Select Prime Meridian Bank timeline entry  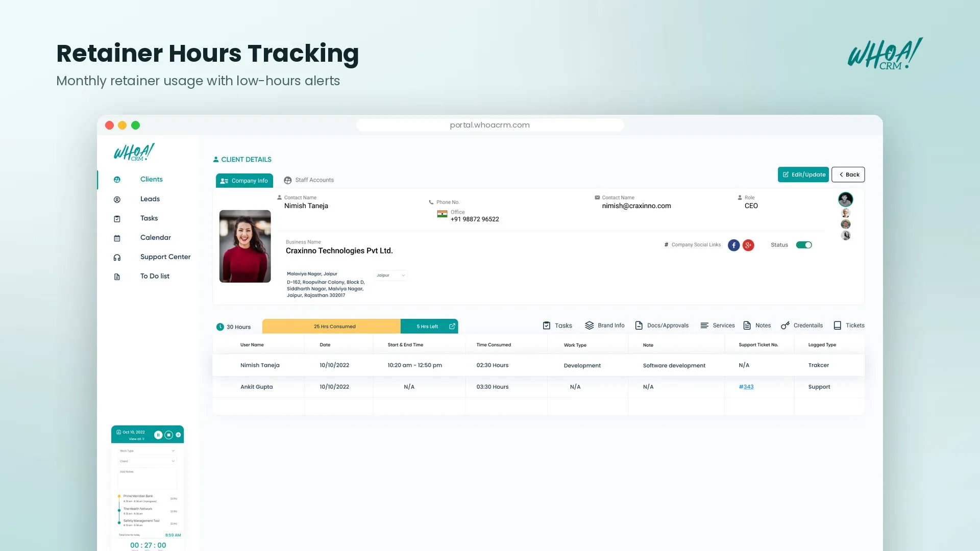tap(147, 498)
